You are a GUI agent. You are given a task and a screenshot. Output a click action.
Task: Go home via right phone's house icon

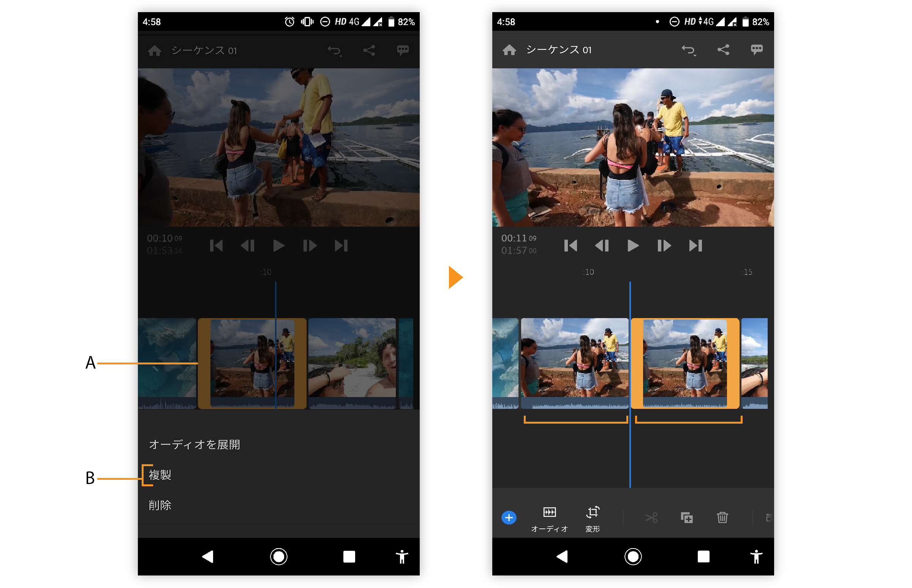[509, 50]
